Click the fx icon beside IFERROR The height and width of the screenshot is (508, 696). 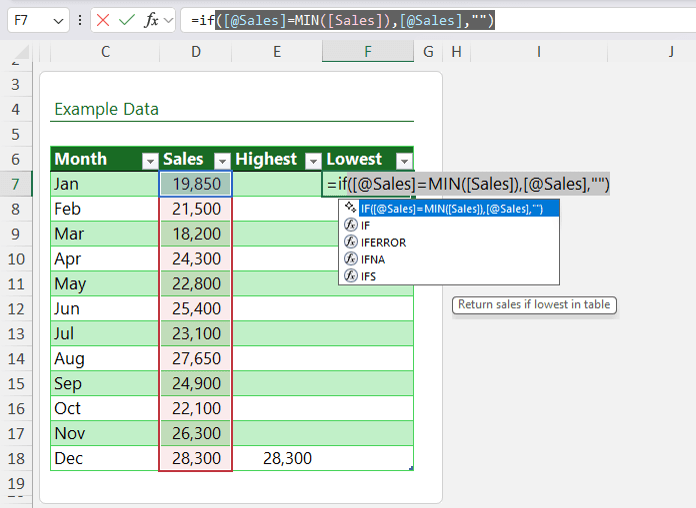tap(351, 242)
